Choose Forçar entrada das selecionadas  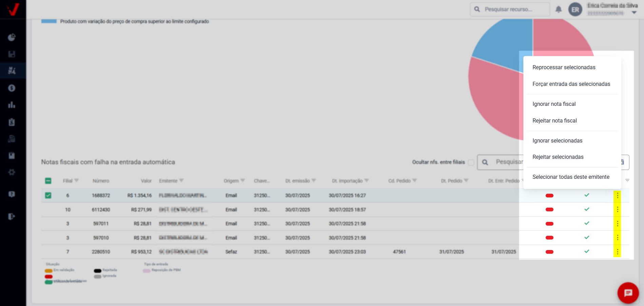pos(572,84)
